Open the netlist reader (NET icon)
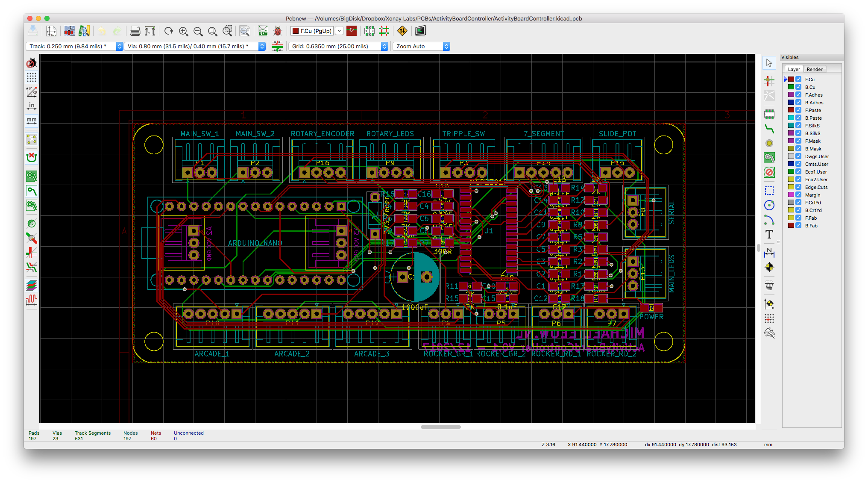Screen dimensions: 868x483 263,31
